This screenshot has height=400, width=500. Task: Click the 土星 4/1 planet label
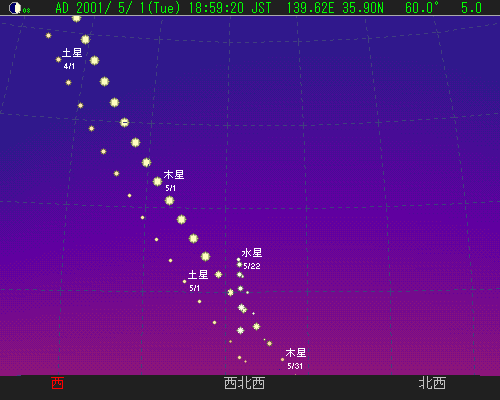[x=72, y=58]
